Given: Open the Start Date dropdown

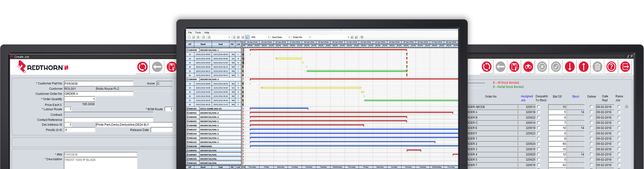Looking at the screenshot, I should point(289,37).
